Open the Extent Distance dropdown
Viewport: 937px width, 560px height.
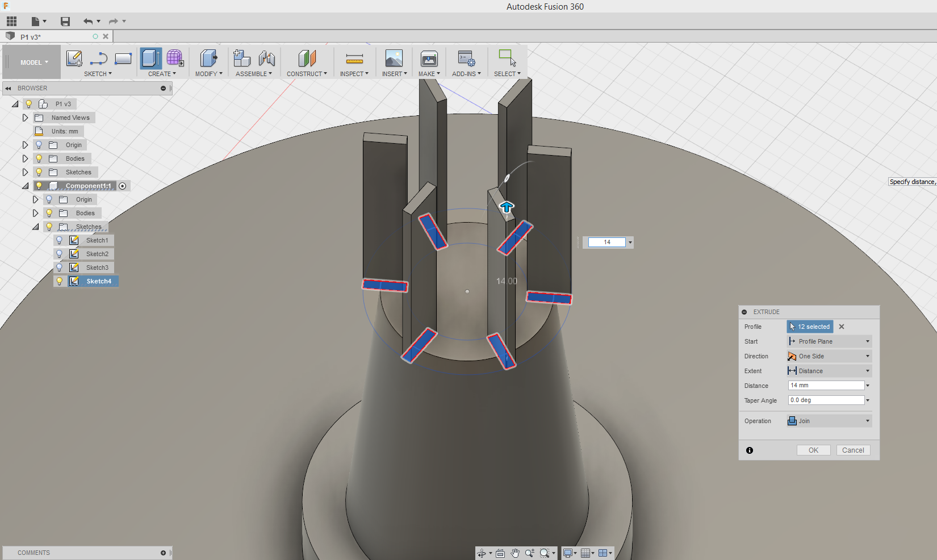tap(829, 371)
